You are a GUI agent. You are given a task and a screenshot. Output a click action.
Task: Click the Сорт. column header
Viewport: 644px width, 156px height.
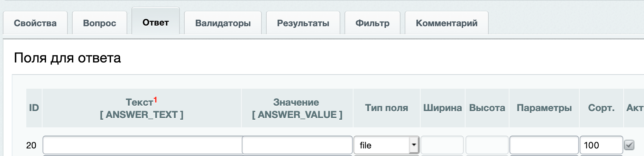(x=601, y=108)
